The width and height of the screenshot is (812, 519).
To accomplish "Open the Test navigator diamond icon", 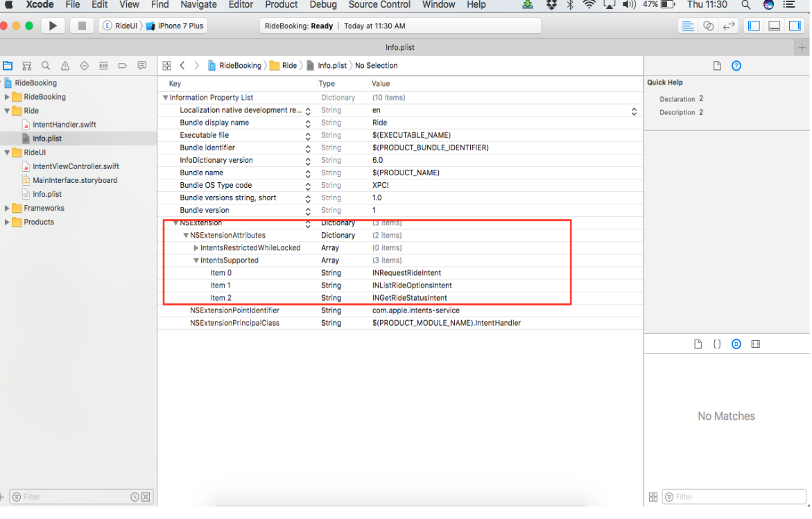I will point(84,66).
